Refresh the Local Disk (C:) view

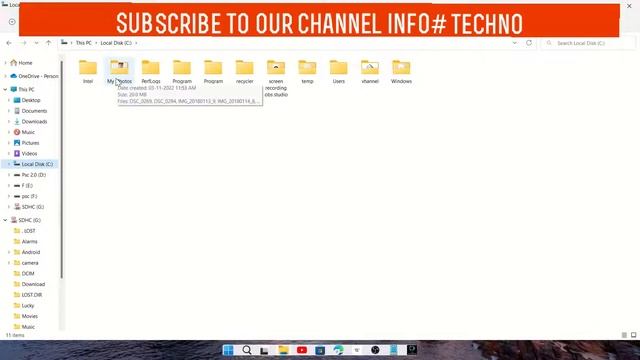(529, 43)
